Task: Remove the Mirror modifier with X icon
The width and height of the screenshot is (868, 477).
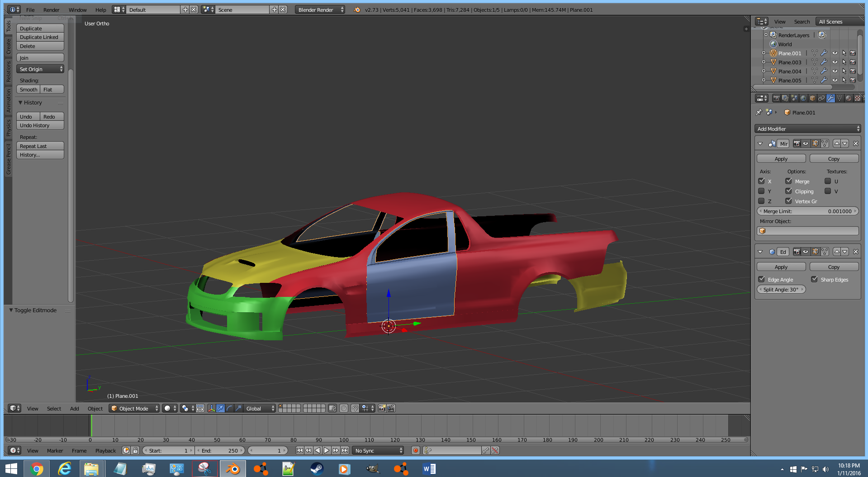Action: pos(855,143)
